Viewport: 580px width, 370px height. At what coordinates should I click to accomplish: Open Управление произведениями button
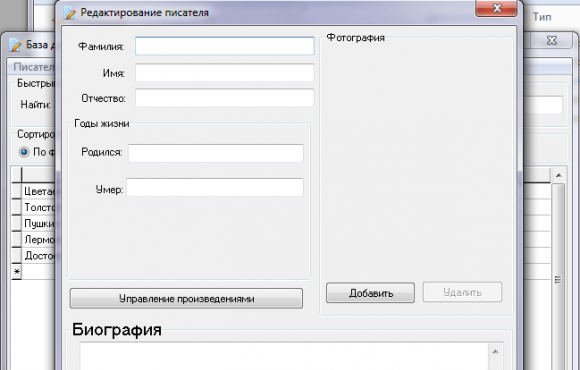(x=186, y=299)
